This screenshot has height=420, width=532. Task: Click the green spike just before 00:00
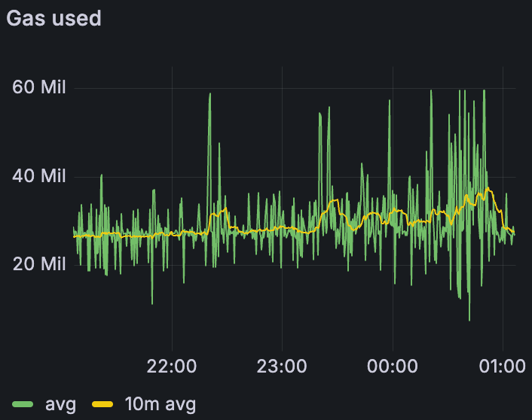tap(389, 101)
